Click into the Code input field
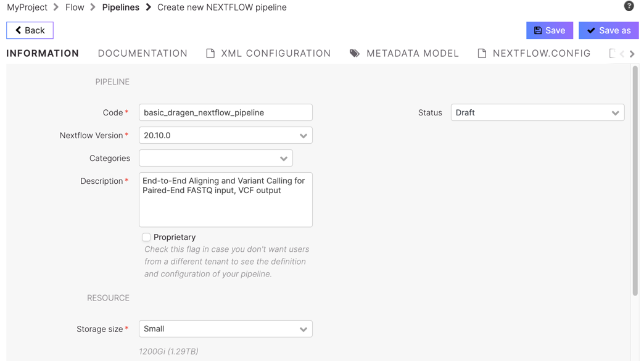 pyautogui.click(x=226, y=112)
